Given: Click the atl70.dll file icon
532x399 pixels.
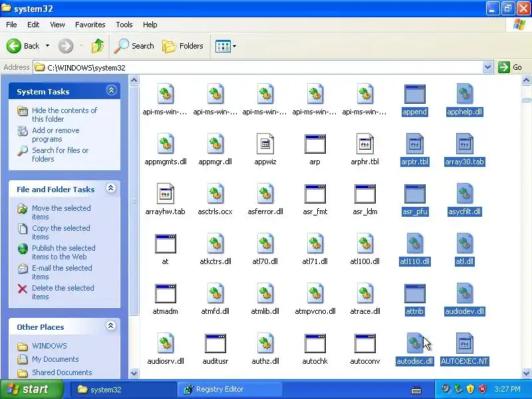Looking at the screenshot, I should (265, 243).
